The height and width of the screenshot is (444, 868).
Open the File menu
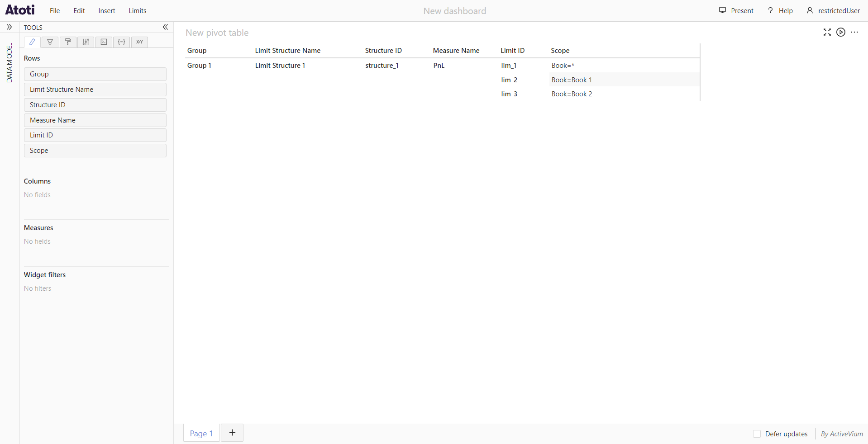click(x=55, y=11)
